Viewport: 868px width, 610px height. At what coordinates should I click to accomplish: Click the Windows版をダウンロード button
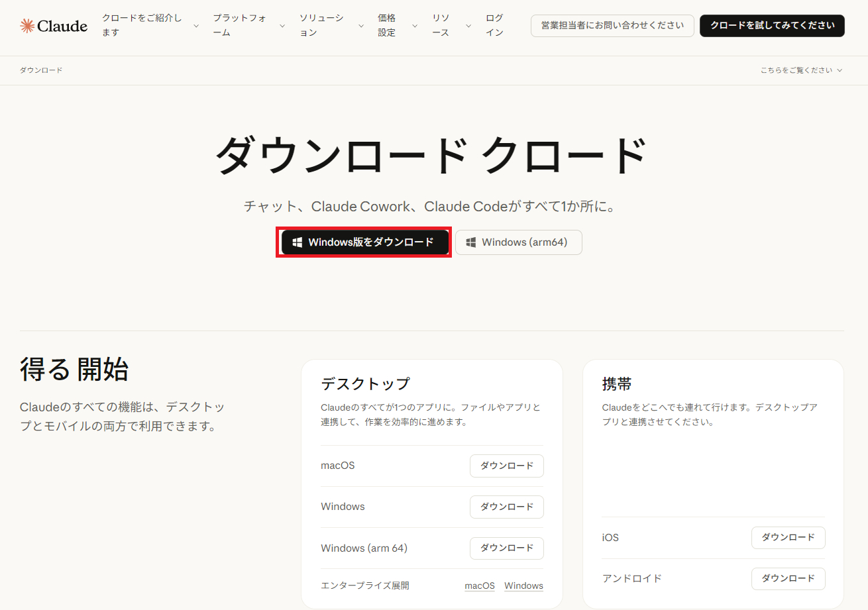[364, 242]
